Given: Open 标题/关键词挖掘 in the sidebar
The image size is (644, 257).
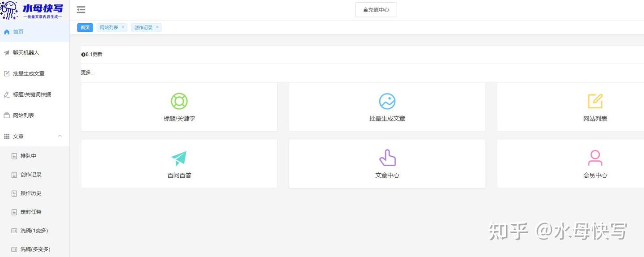Looking at the screenshot, I should pos(34,94).
